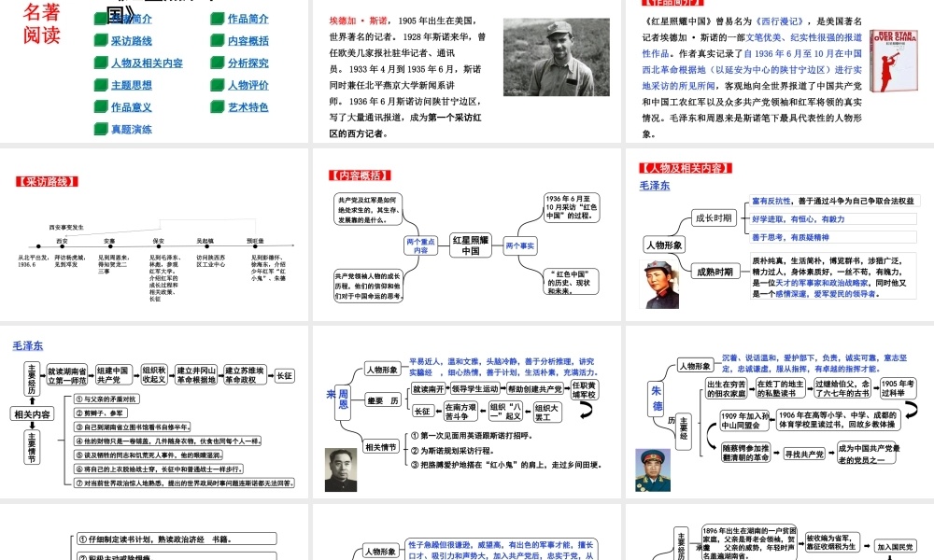
Task: Click the 相关情节 box in 周恩来 slide
Action: (x=381, y=447)
